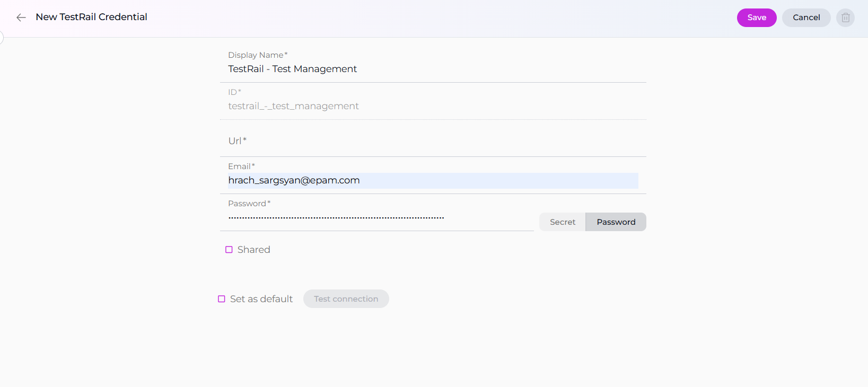Screen dimensions: 868x387
Task: Click the ID field with testrail_-_test_management
Action: 432,107
